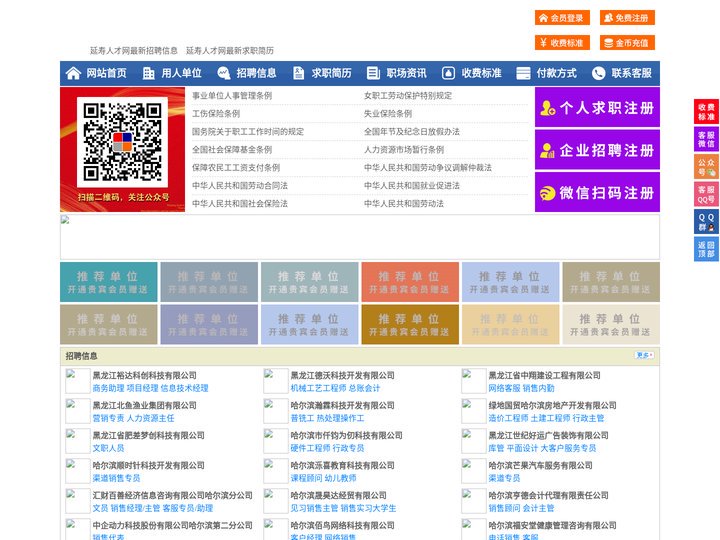The image size is (720, 540).
Task: Open 热处理操作工 job link
Action: click(340, 418)
